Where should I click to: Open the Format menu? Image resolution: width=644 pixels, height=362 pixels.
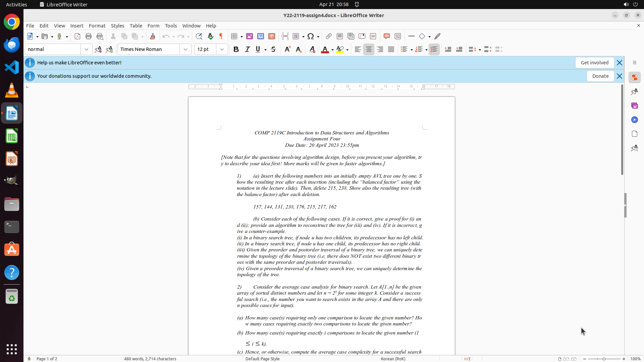[x=97, y=26]
